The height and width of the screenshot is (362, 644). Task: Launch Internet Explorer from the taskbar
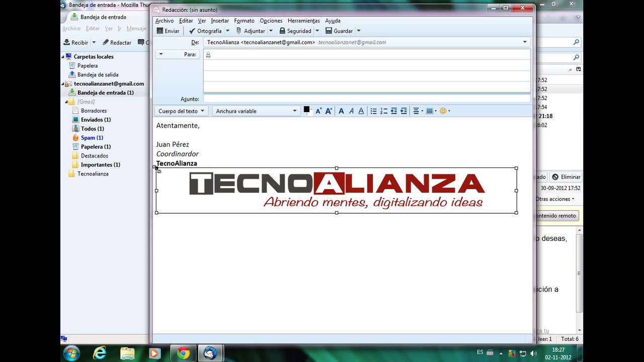100,353
